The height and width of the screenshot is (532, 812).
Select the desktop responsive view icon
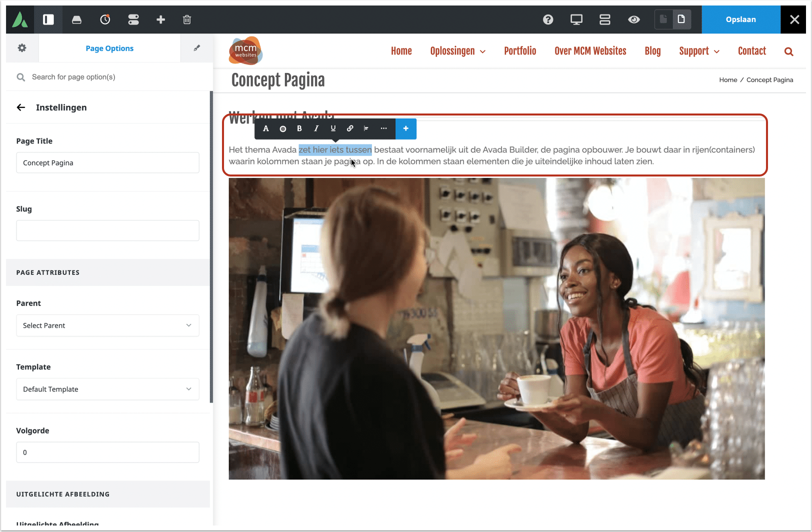pos(576,19)
